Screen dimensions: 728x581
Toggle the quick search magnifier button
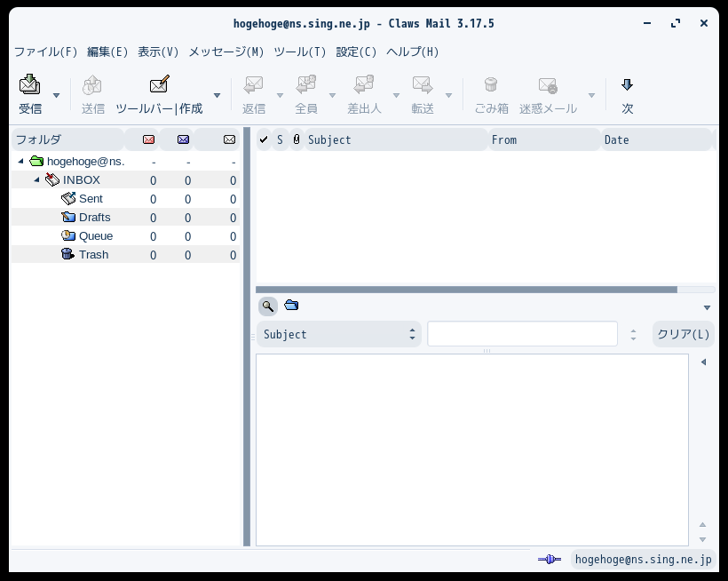coord(268,306)
